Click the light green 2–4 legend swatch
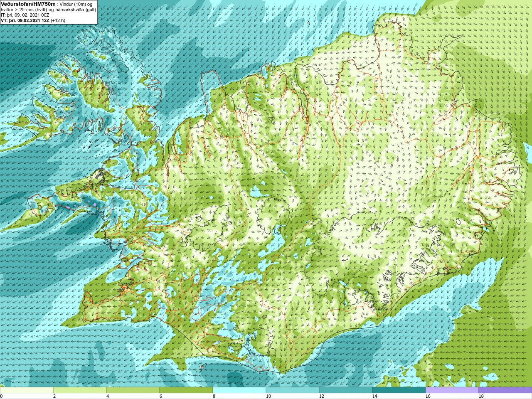 click(80, 390)
